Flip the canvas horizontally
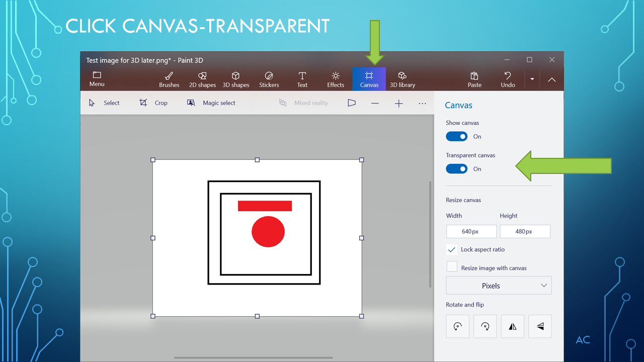The width and height of the screenshot is (644, 362). (x=512, y=326)
